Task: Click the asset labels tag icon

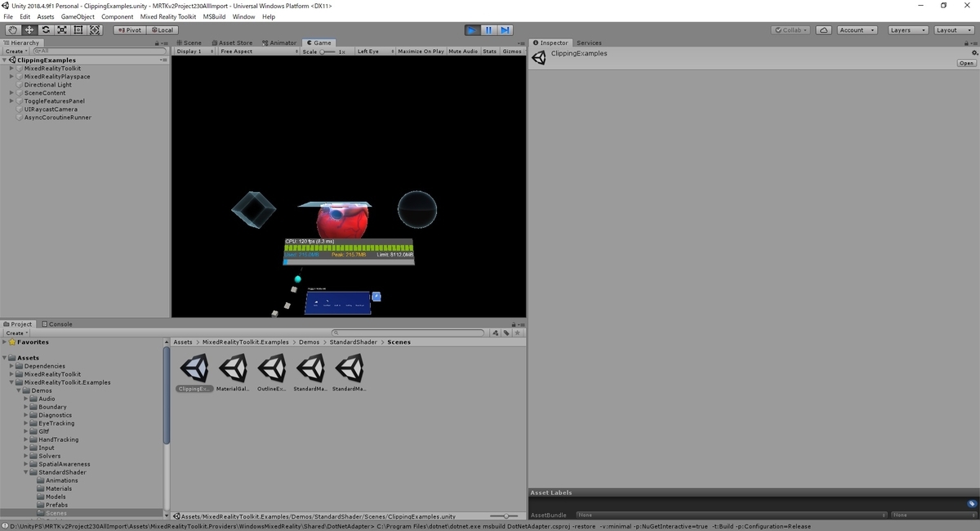Action: pos(971,504)
